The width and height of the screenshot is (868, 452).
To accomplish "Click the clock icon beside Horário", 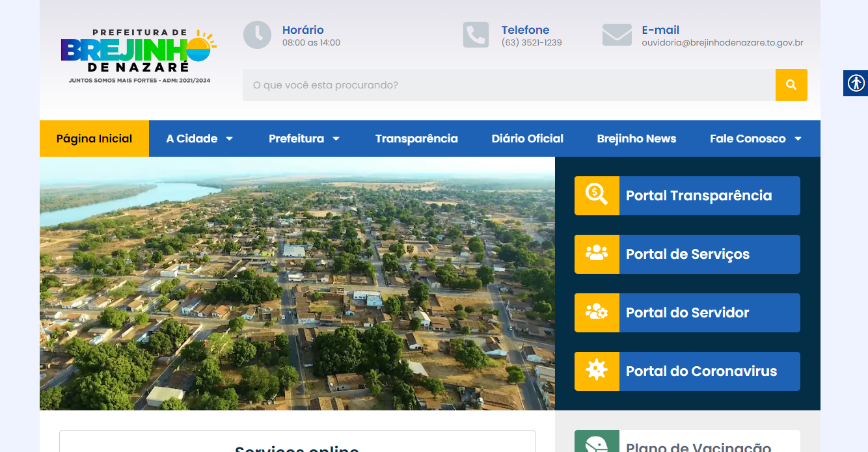I will [x=257, y=35].
